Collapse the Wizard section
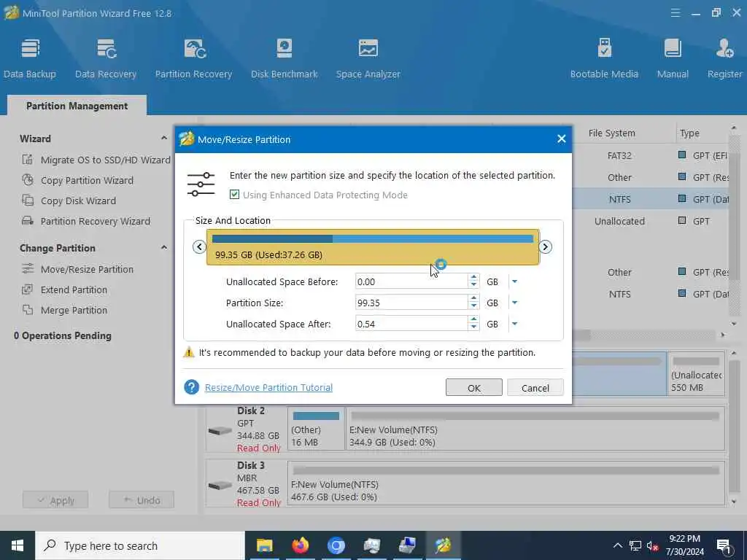The image size is (747, 560). coord(164,138)
